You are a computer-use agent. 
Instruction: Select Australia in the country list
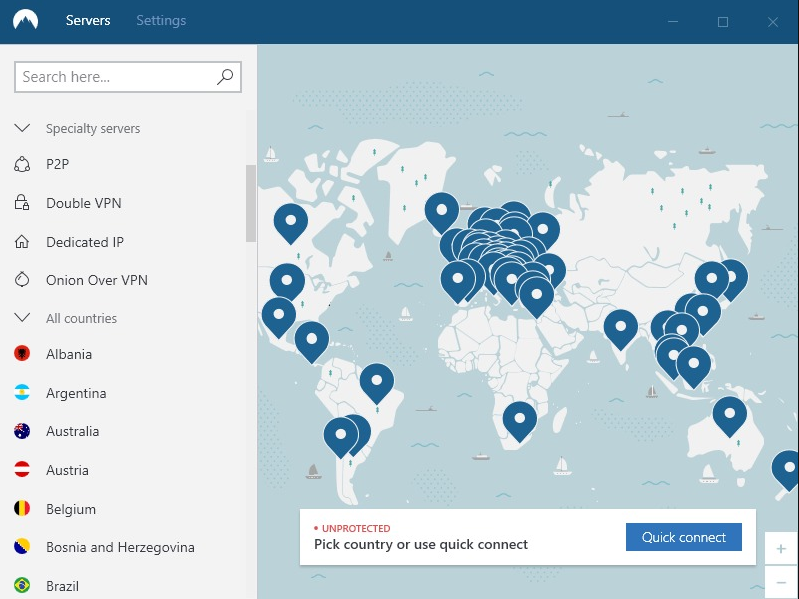point(72,431)
